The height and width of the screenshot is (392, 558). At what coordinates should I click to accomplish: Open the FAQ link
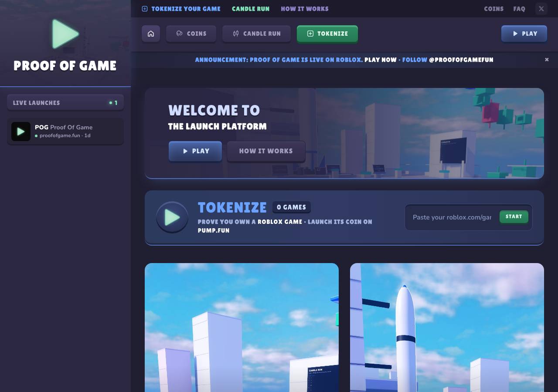click(x=519, y=9)
